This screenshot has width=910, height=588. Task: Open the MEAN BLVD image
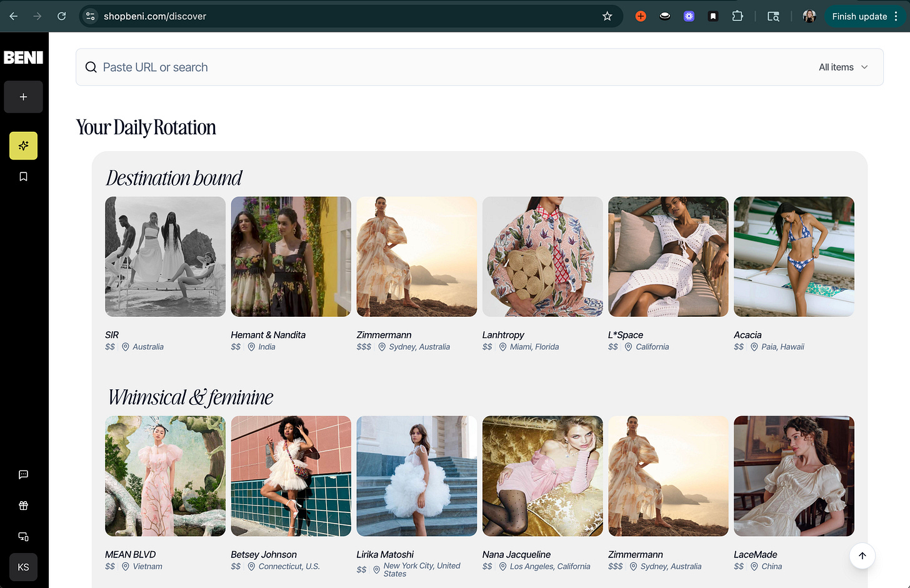click(165, 476)
